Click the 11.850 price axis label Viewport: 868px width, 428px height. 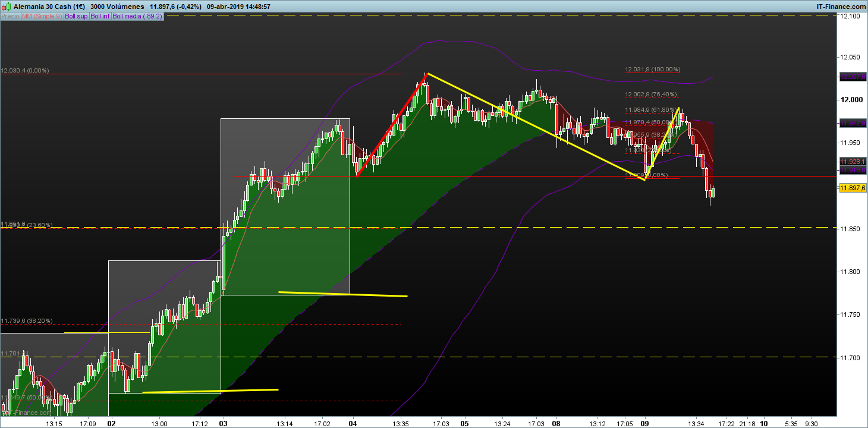(x=849, y=229)
